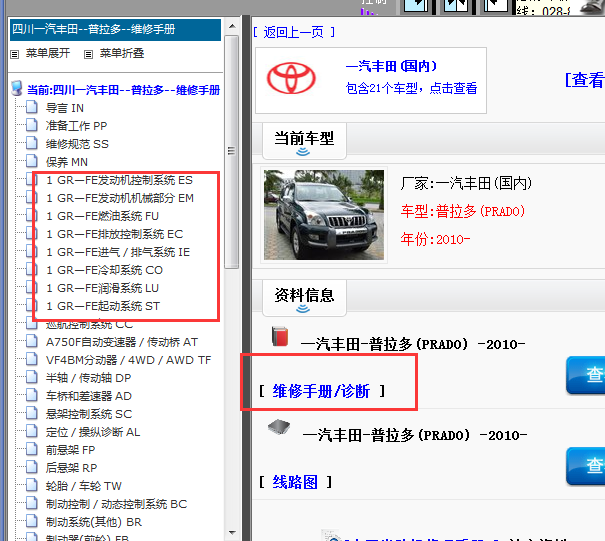Click the blue 查 button beside 维修手册/诊断

click(585, 375)
